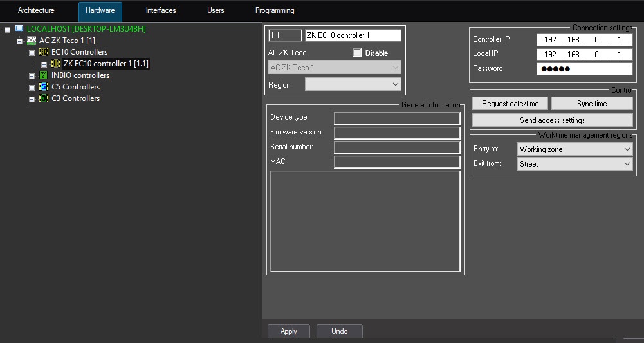The image size is (644, 343).
Task: Click the INBIO controllers icon
Action: (x=44, y=75)
